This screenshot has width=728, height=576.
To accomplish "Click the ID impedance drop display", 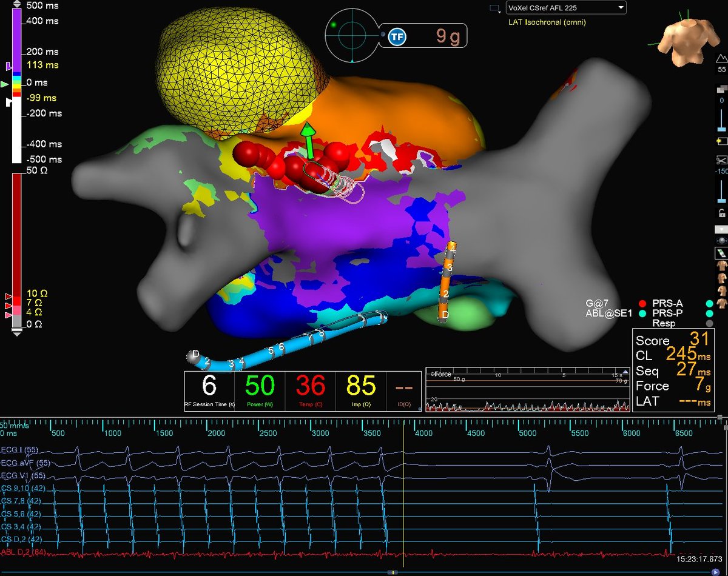I will click(403, 391).
